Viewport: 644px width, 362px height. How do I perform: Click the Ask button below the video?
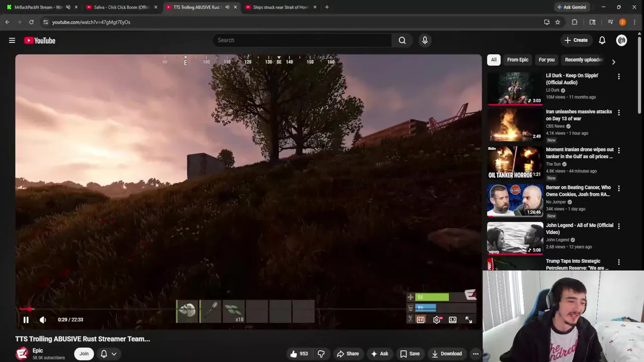tap(379, 354)
